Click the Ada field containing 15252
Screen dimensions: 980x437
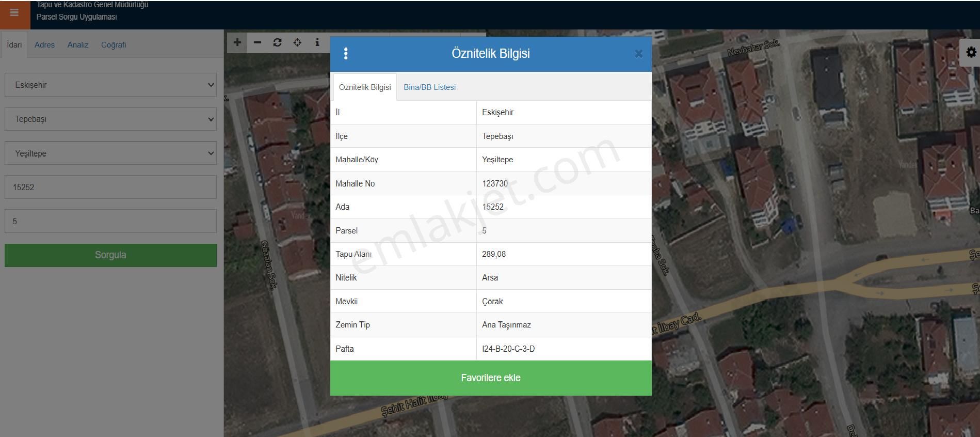(110, 187)
